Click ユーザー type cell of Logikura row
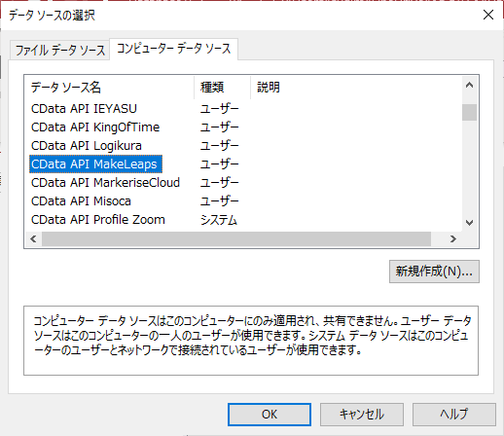 220,146
